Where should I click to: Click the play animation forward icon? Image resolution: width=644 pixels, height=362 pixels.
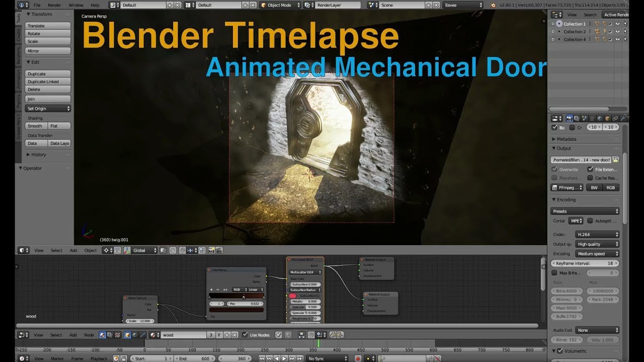click(x=284, y=358)
